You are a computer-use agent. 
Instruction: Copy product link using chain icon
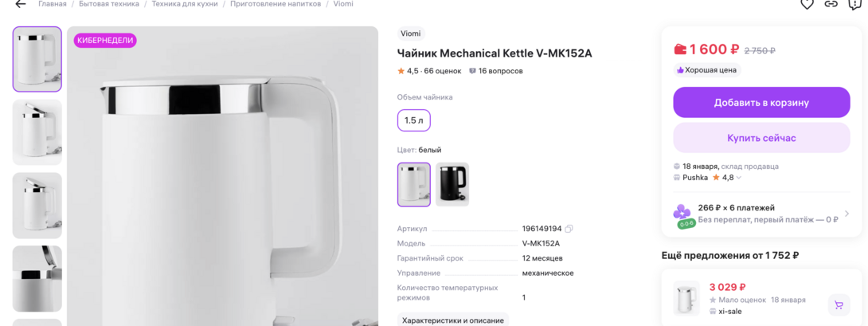(831, 4)
